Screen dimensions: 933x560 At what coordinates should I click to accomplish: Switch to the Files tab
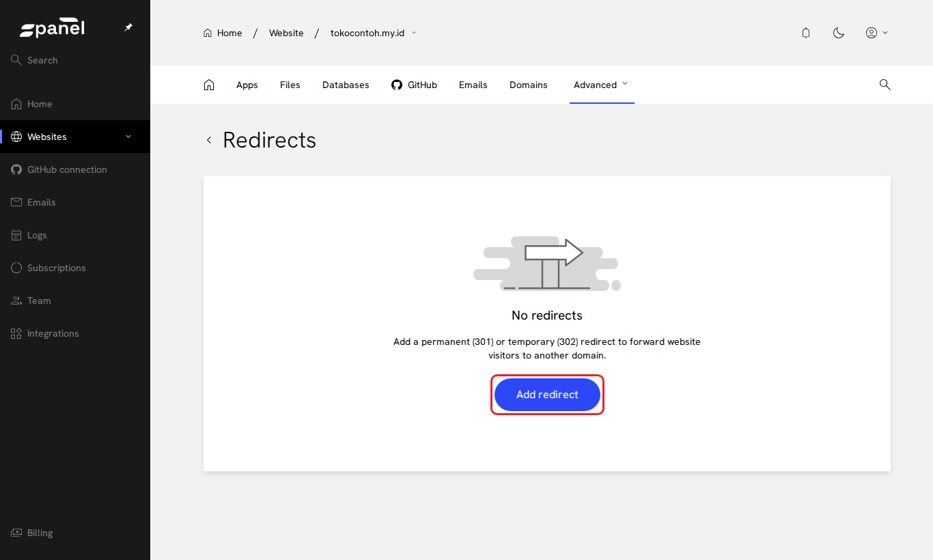290,85
